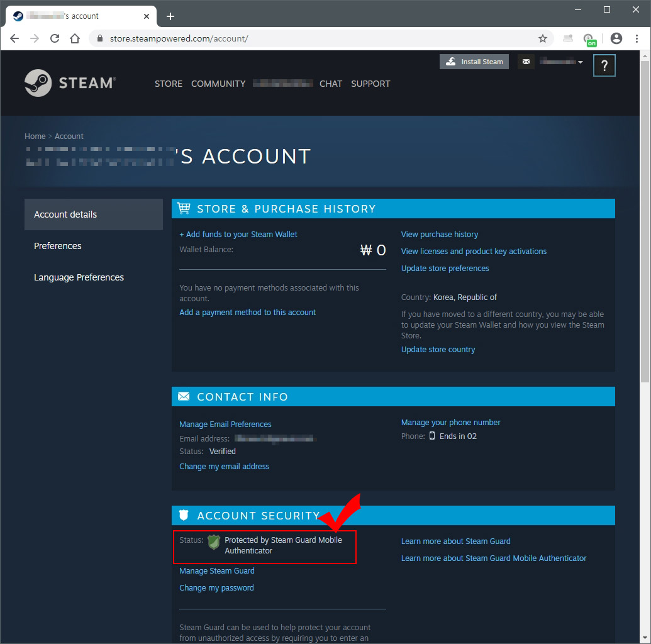The height and width of the screenshot is (644, 651).
Task: Open the blurred username menu item
Action: click(x=283, y=84)
